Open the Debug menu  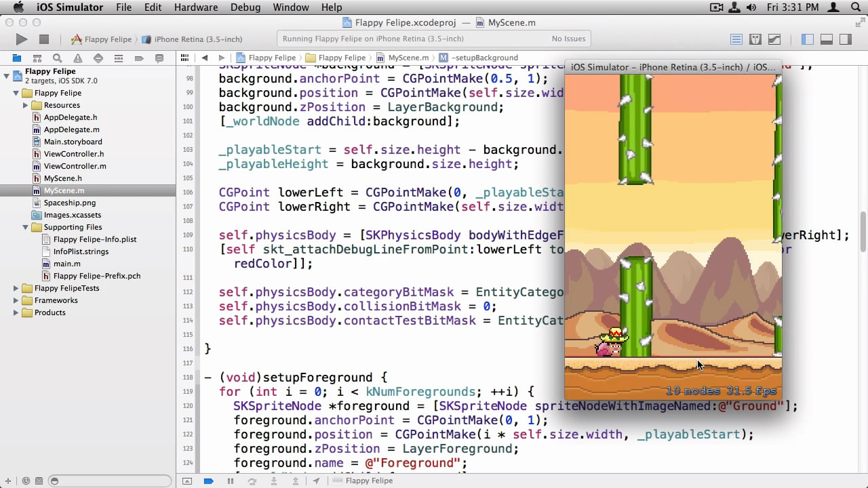[x=245, y=7]
